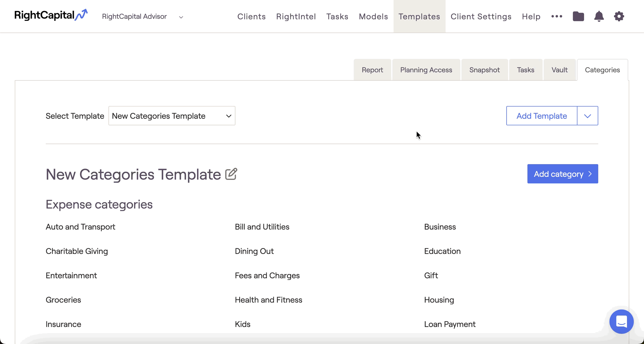
Task: Open the three-dots more menu
Action: point(557,16)
